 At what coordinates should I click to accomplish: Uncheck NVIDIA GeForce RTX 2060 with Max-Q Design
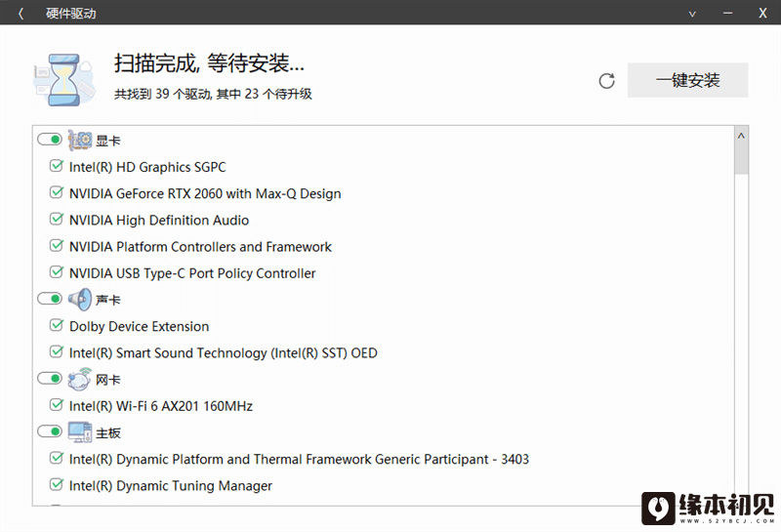click(57, 192)
